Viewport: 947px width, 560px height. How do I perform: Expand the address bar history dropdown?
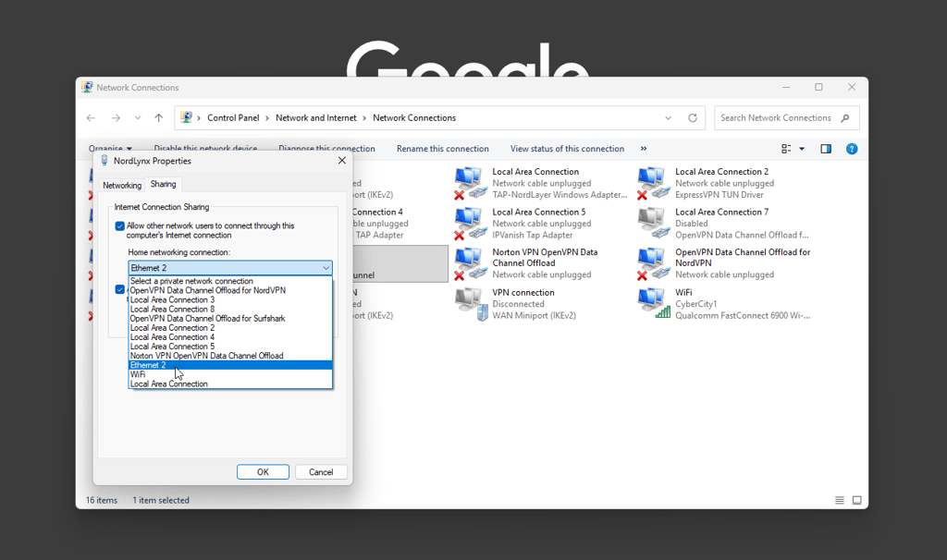tap(668, 118)
